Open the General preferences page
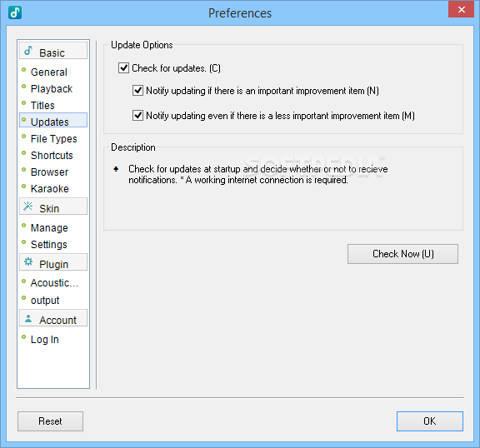Image resolution: width=480 pixels, height=448 pixels. pos(49,72)
